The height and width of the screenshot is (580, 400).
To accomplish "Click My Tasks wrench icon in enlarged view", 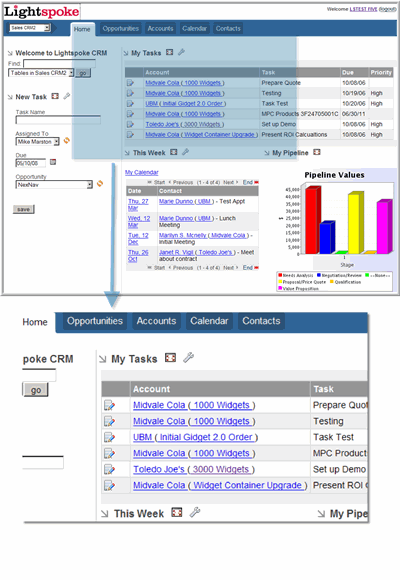I will 188,358.
